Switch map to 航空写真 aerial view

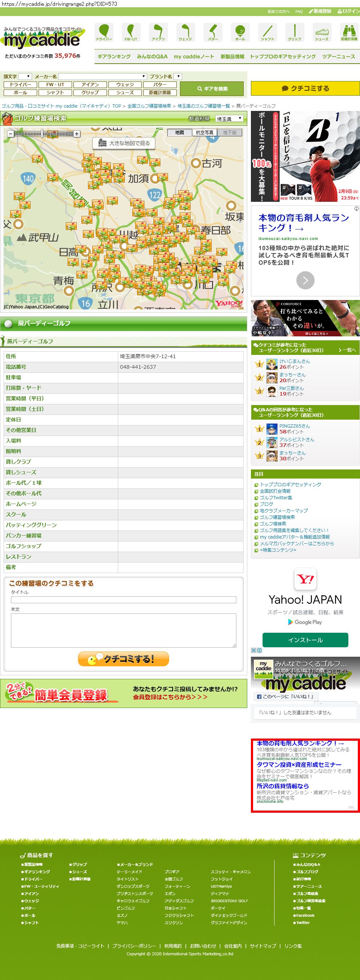(x=204, y=132)
